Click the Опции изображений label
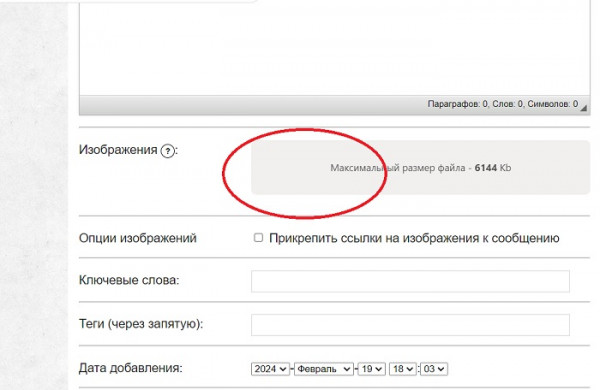This screenshot has height=390, width=600. pos(138,238)
